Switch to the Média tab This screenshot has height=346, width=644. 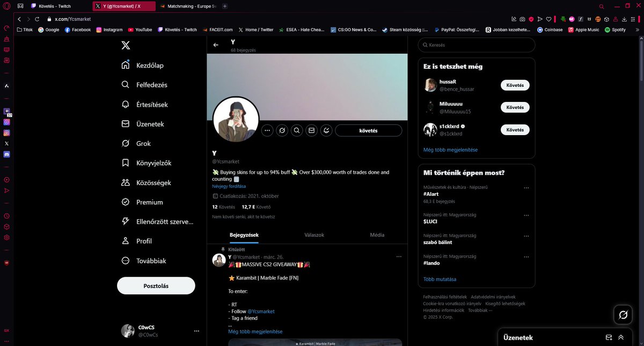coord(377,235)
